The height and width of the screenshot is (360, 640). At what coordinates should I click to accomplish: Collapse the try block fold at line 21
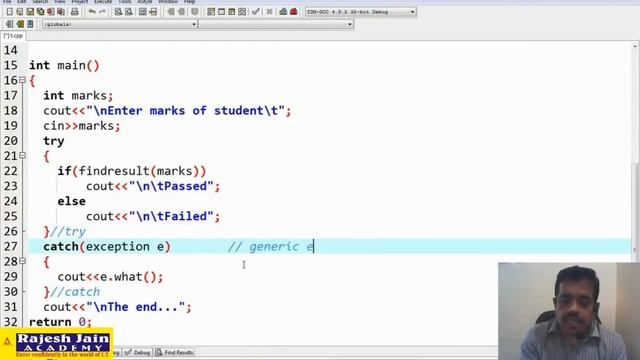[x=23, y=156]
